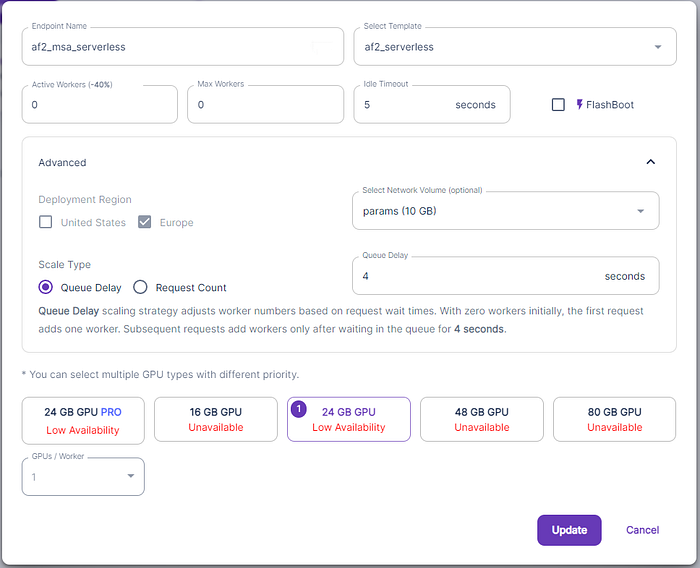The image size is (700, 568).
Task: Click the Max Workers input field
Action: tap(264, 105)
